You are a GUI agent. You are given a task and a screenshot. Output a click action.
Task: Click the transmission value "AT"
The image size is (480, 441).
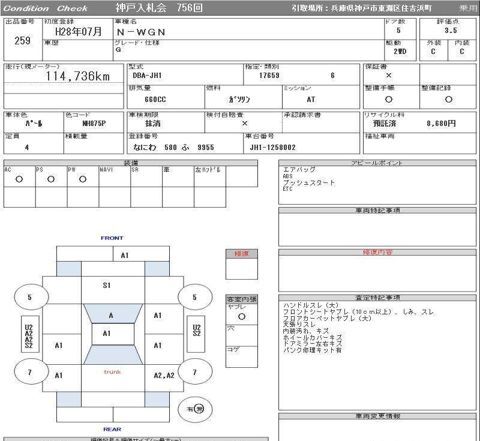pos(311,99)
